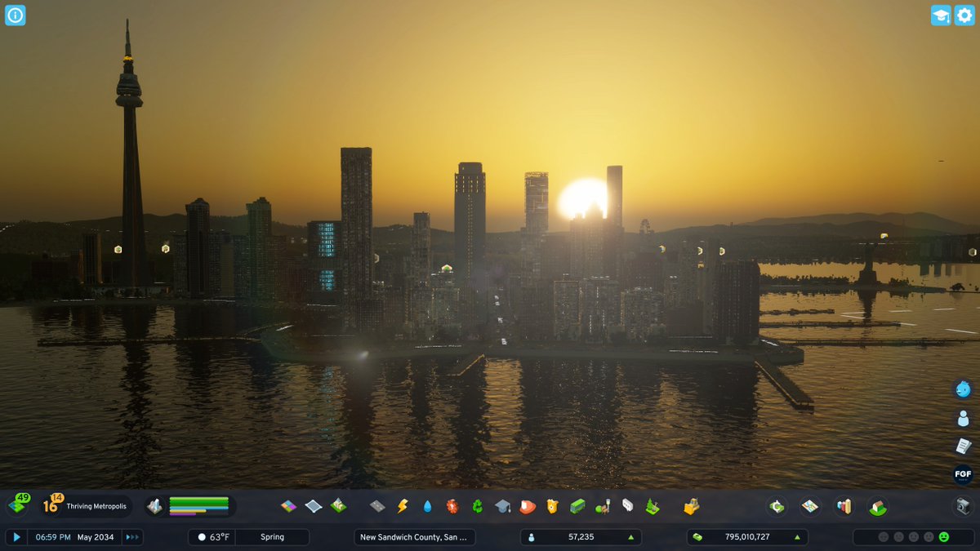This screenshot has width=980, height=551.
Task: Open the Communication speech bubble menu
Action: tap(627, 506)
